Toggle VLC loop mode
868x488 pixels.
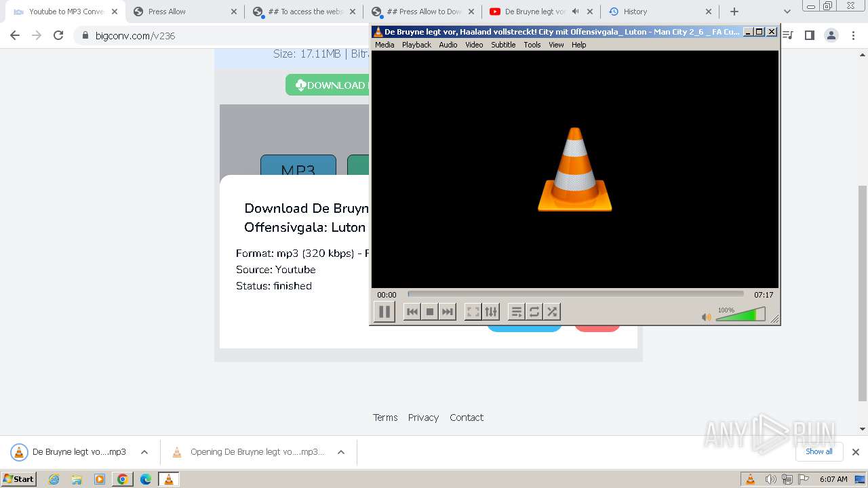pyautogui.click(x=534, y=312)
